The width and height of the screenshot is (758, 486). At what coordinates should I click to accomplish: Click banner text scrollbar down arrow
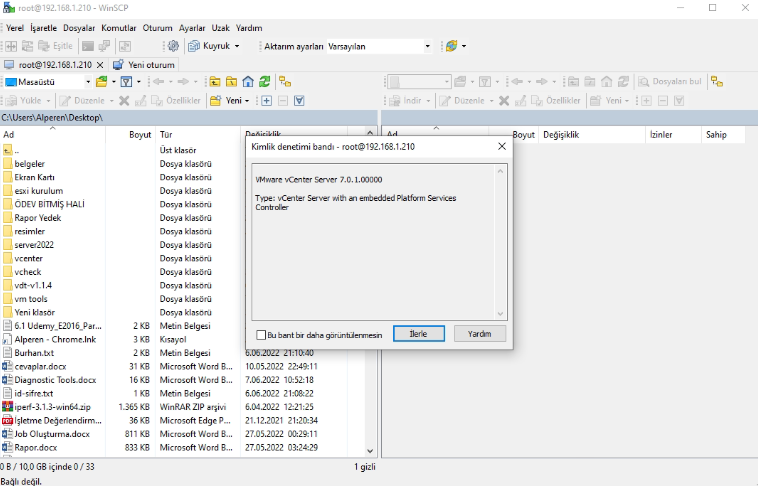point(500,314)
